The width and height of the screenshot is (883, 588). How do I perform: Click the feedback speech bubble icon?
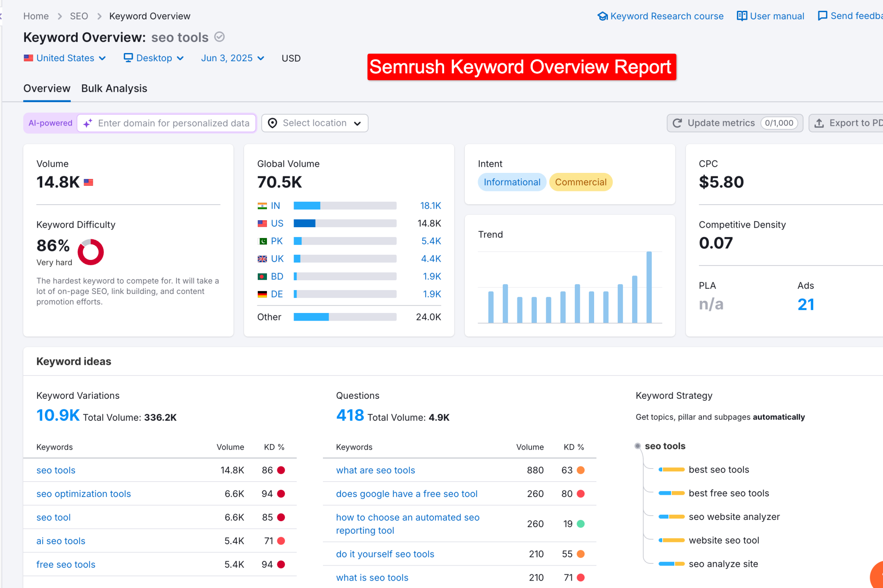(823, 16)
